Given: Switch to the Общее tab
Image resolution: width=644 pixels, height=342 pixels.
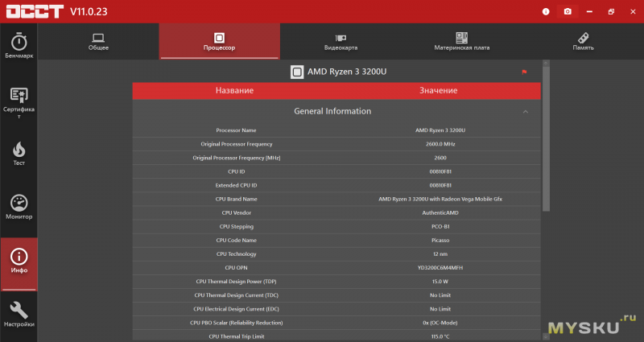Looking at the screenshot, I should coord(98,42).
